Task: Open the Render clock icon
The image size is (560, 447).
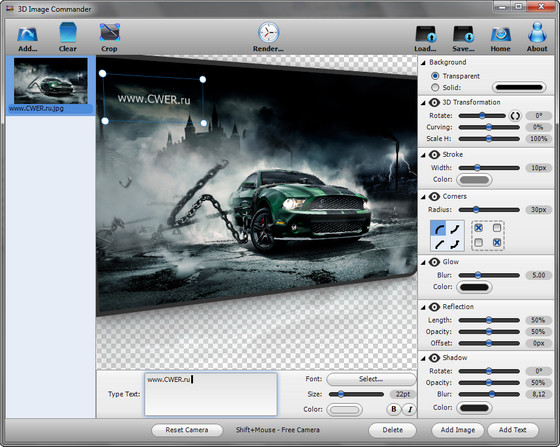Action: click(x=268, y=32)
